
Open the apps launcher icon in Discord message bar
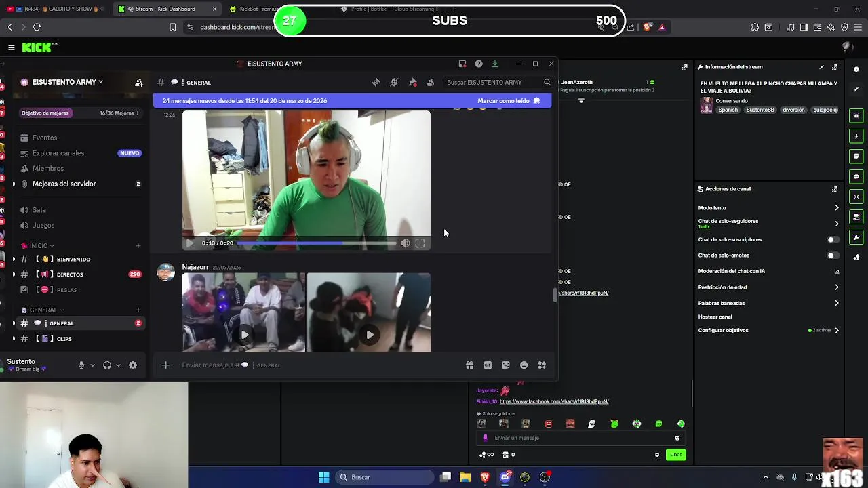tap(542, 365)
